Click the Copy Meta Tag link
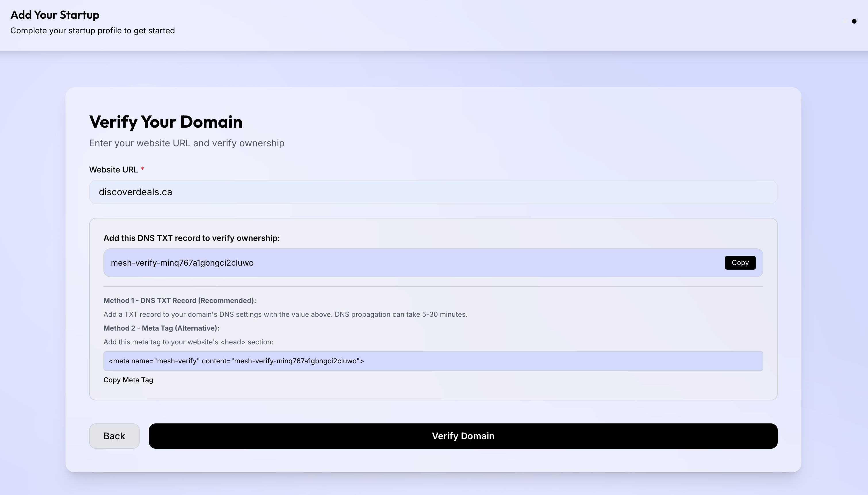The width and height of the screenshot is (868, 495). [128, 380]
